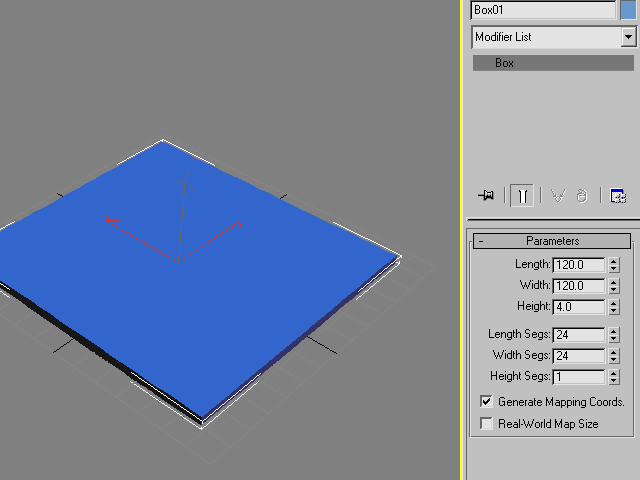Screen dimensions: 640x480
Task: Click Height spinner arrows
Action: [613, 307]
